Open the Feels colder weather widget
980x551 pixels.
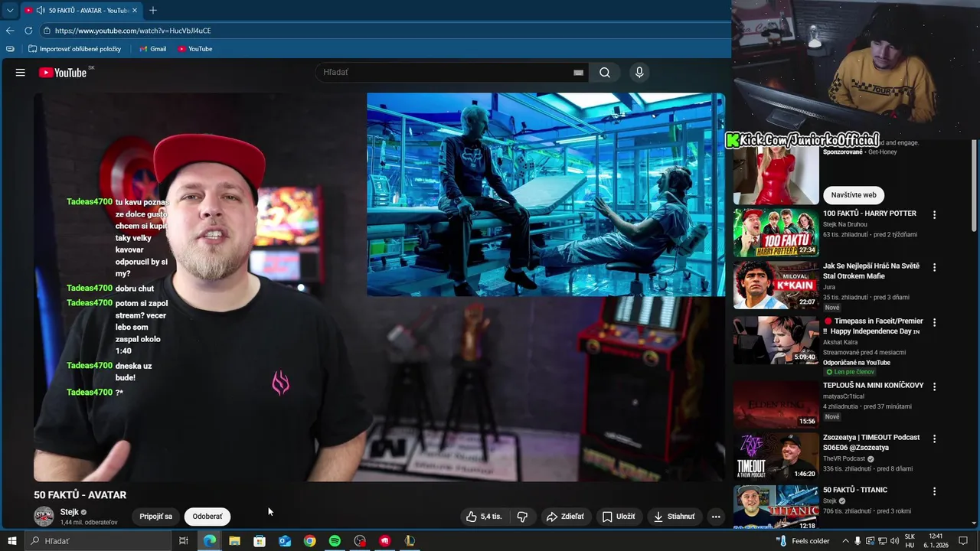point(803,541)
